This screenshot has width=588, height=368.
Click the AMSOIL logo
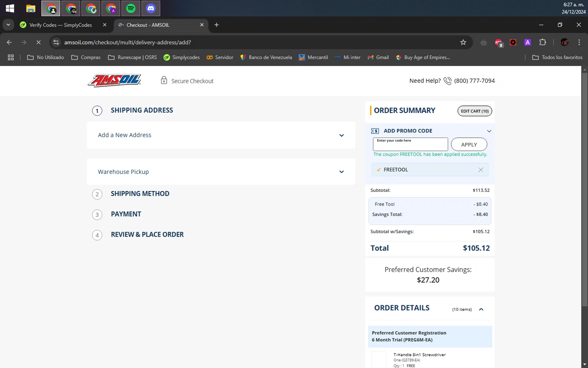114,80
